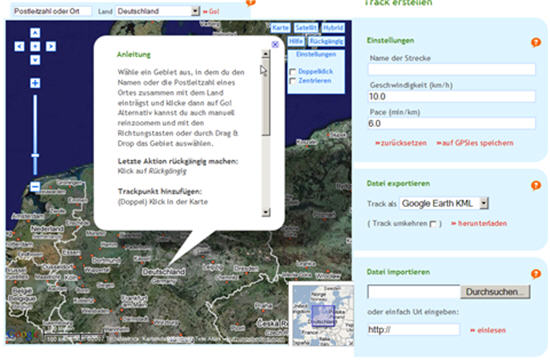Click the Durchsuchen button
Screen dimensions: 550x360
click(x=495, y=292)
